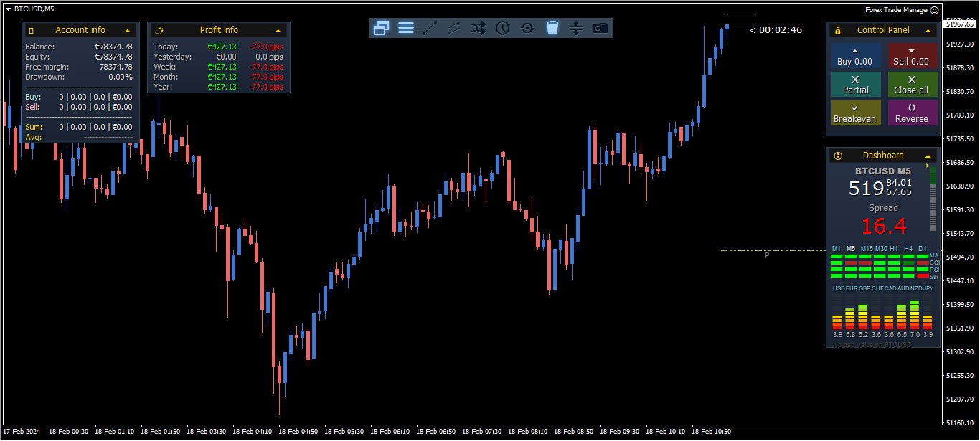Click the Breakeven button
Viewport: 980px width, 441px height.
(854, 113)
